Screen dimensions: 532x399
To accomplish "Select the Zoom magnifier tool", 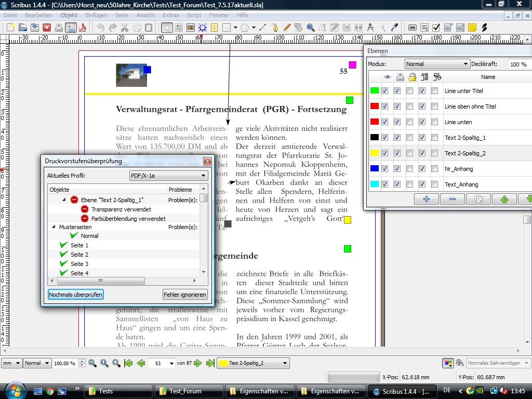I will (311, 28).
